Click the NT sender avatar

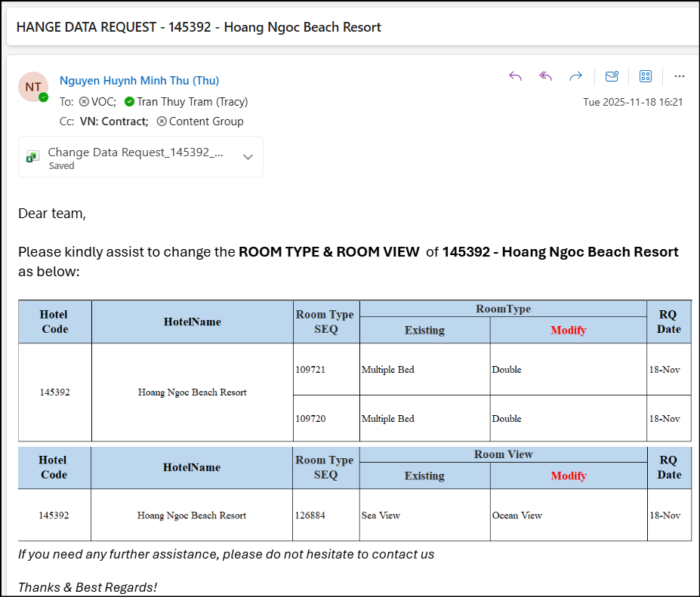pos(33,87)
